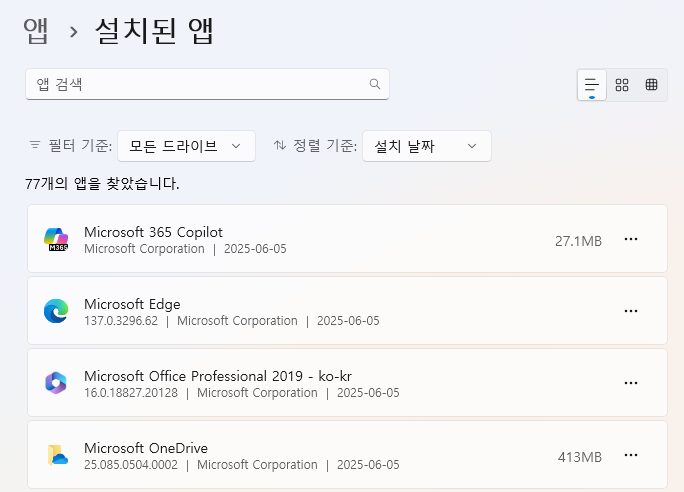Viewport: 684px width, 492px height.
Task: Click the 필터 기준 label
Action: coord(80,145)
